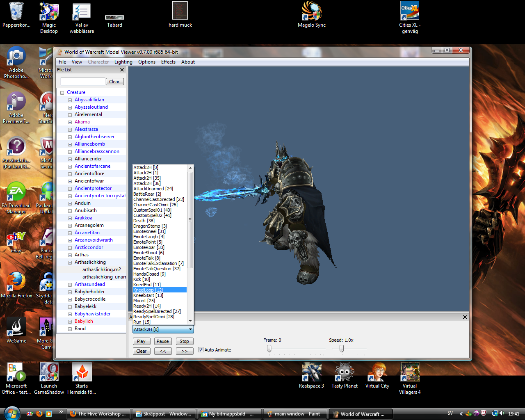The width and height of the screenshot is (525, 420).
Task: Open the Papperskorgen recycle bin icon
Action: [16, 15]
